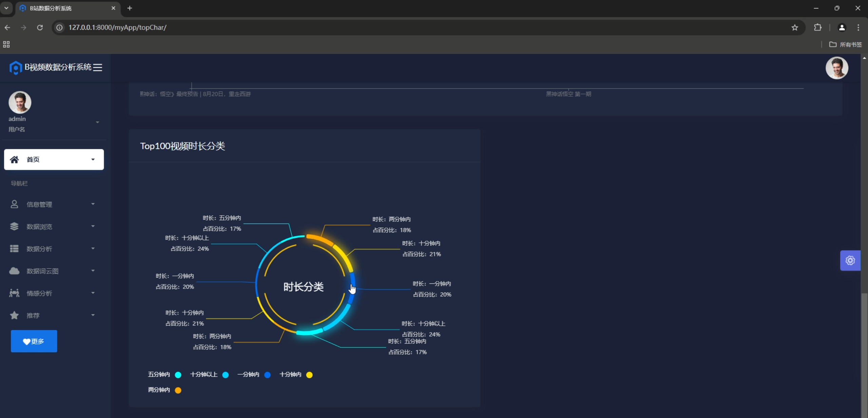Click the 数据浏览 layers icon

pos(14,226)
